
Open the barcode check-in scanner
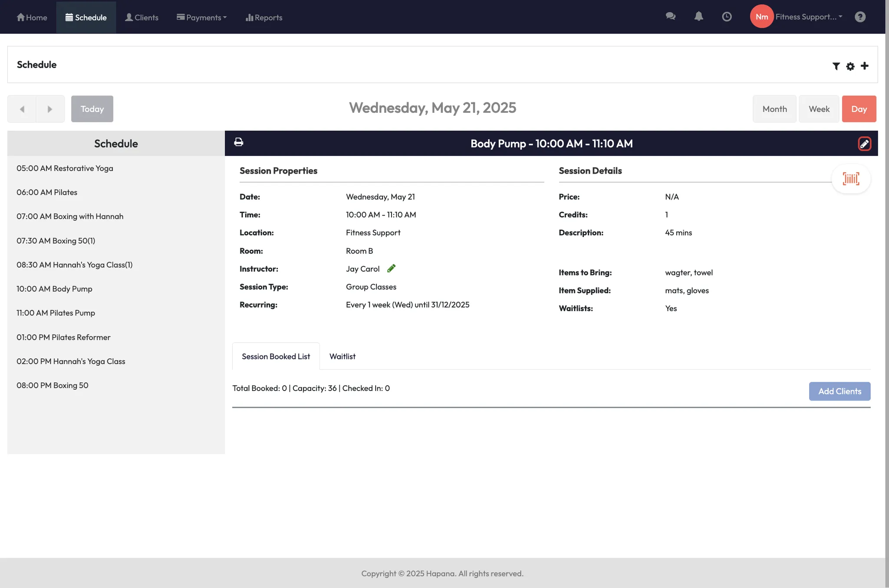tap(850, 179)
